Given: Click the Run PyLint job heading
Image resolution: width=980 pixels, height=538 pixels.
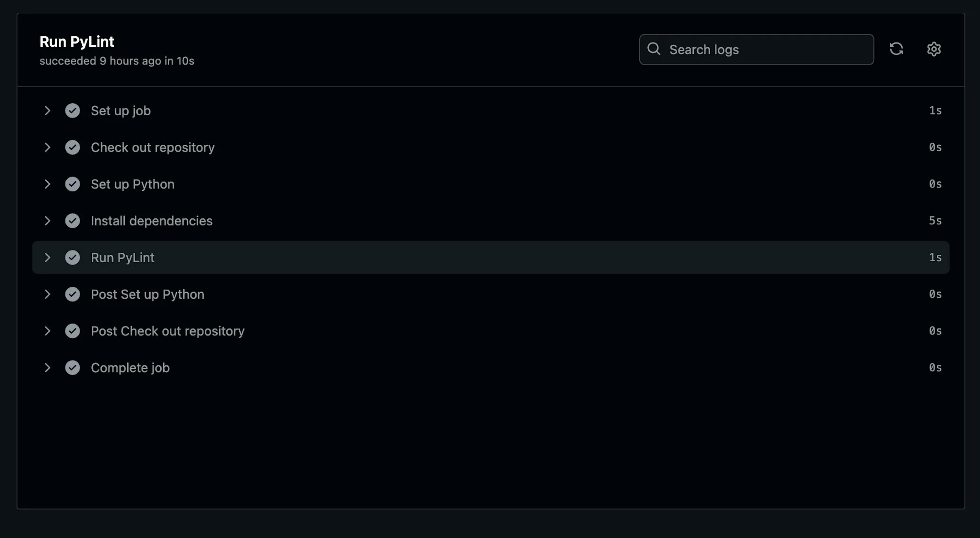Looking at the screenshot, I should 77,42.
